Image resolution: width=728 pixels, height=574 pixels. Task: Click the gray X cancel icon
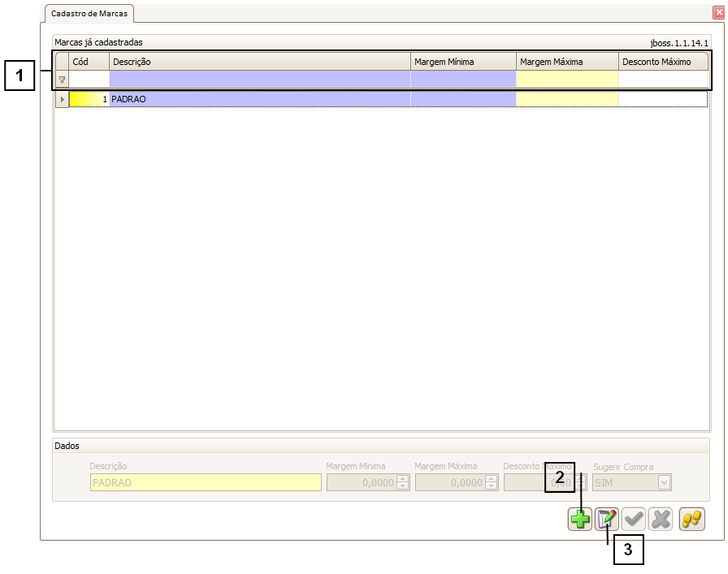click(x=661, y=520)
